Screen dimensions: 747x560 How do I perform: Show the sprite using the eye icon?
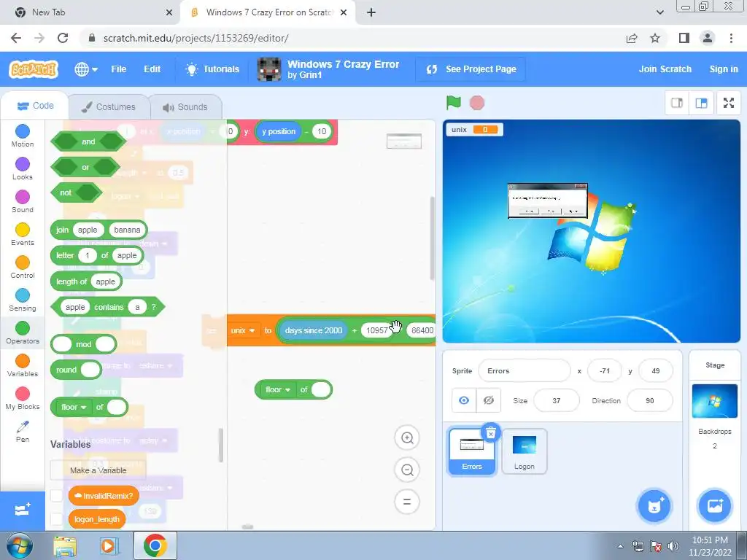(x=463, y=400)
